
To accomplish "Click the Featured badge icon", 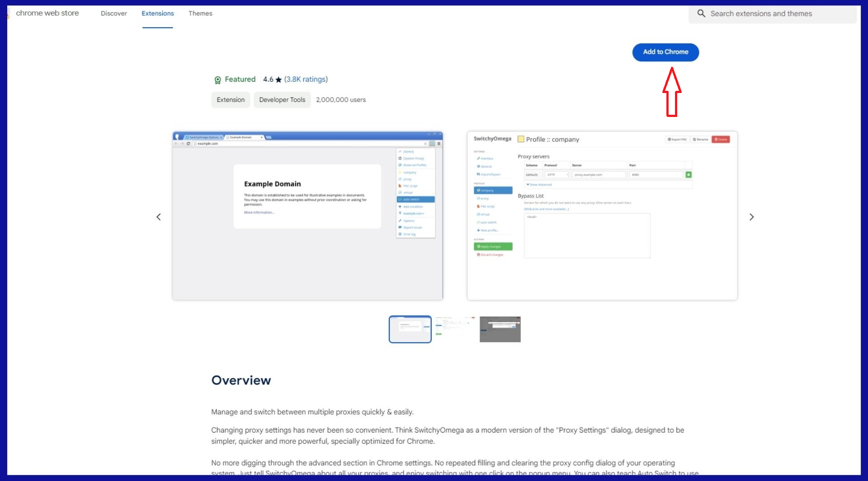I will point(217,80).
